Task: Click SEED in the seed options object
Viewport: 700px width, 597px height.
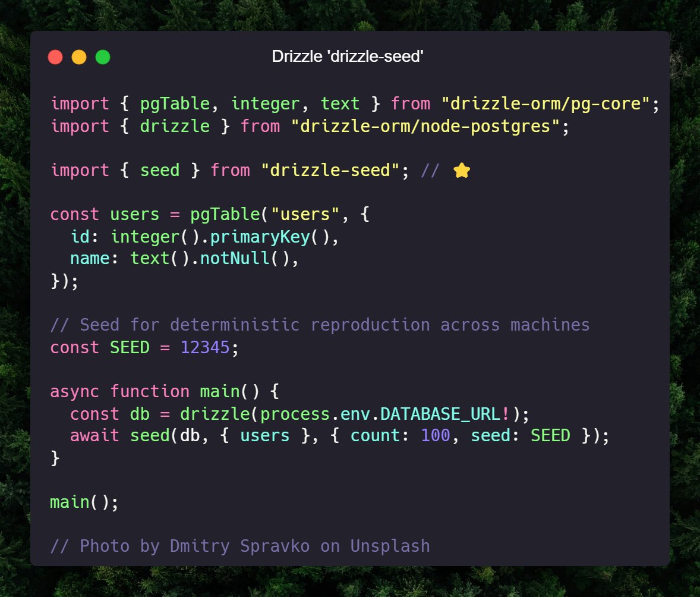Action: 550,435
